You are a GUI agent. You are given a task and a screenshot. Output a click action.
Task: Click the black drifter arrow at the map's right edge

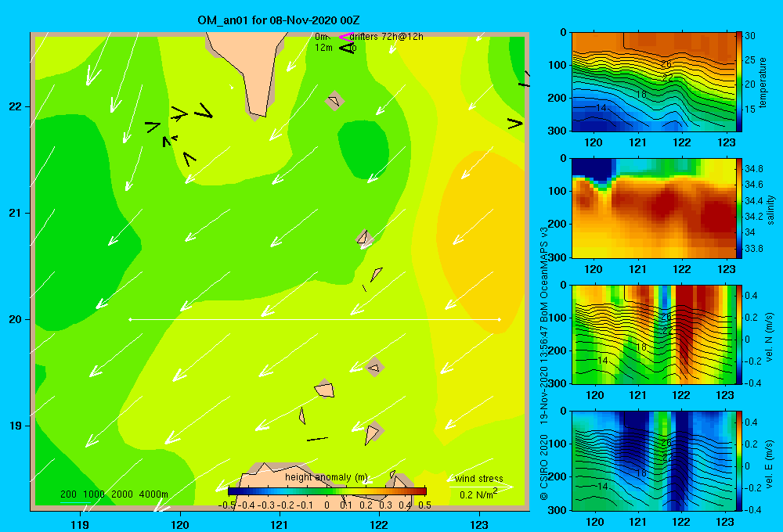(515, 123)
